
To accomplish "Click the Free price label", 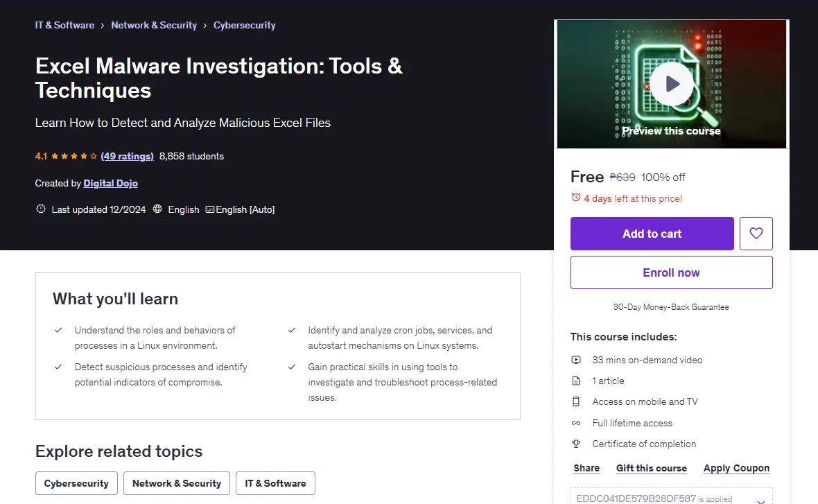I will [587, 177].
